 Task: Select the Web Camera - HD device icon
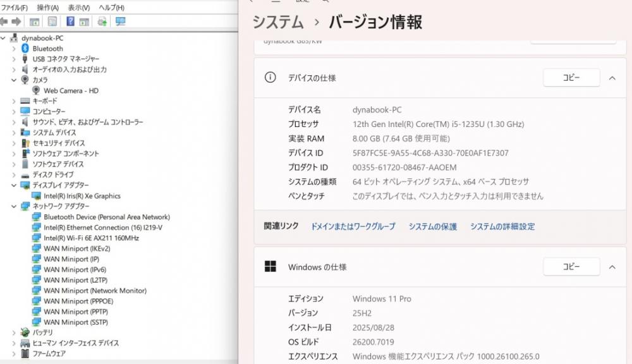click(36, 90)
